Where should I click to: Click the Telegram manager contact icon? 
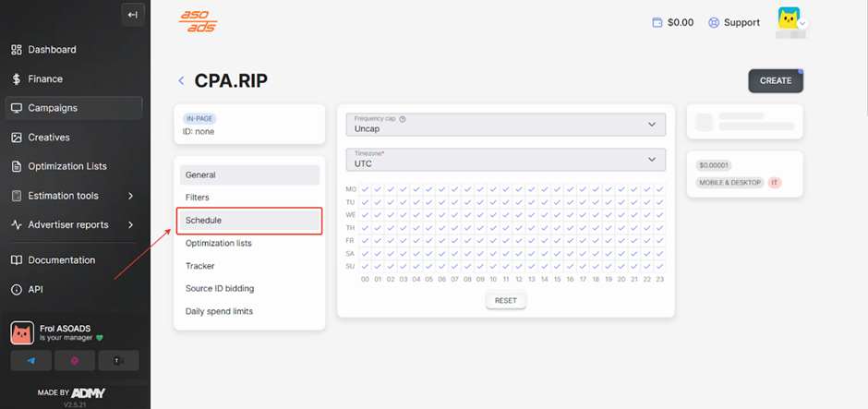(x=31, y=361)
